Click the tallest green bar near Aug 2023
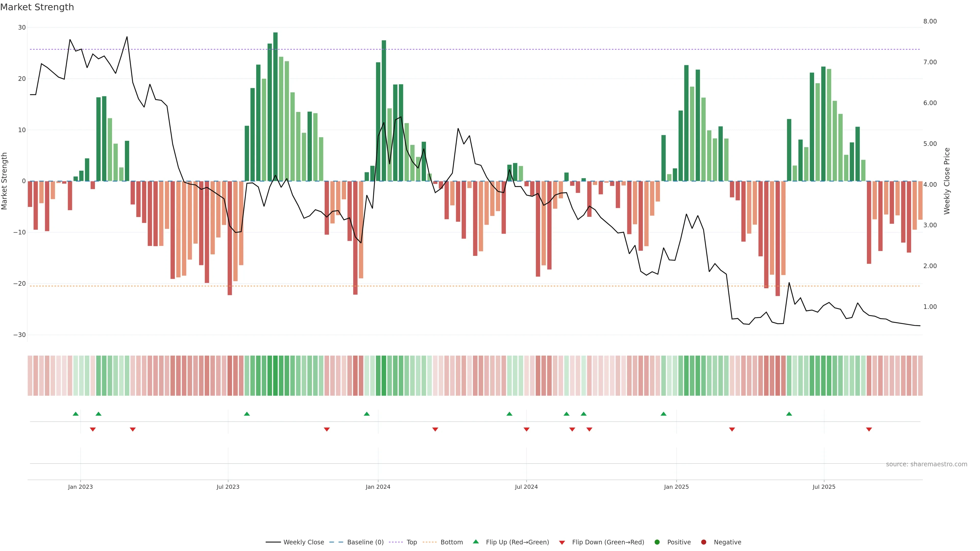The image size is (980, 551). [275, 106]
